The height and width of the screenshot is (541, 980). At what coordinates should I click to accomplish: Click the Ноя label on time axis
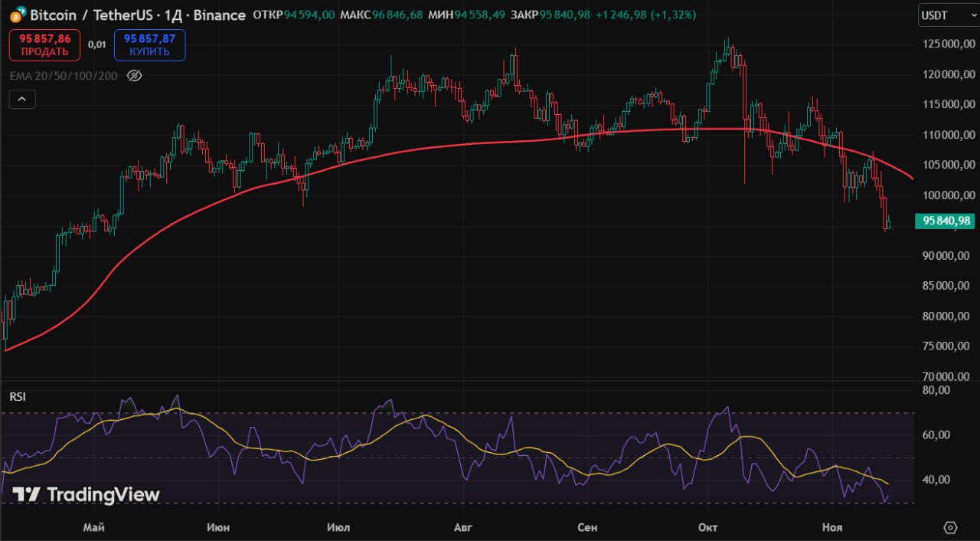831,527
